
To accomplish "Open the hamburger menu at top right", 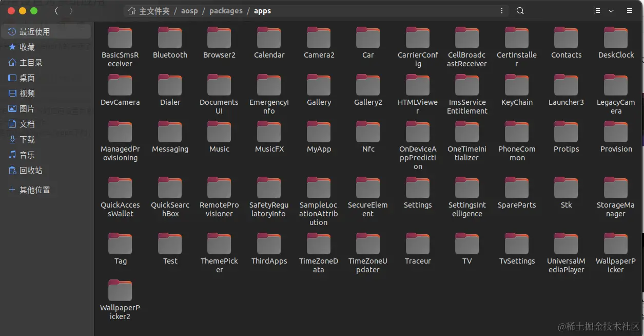I will click(x=630, y=10).
